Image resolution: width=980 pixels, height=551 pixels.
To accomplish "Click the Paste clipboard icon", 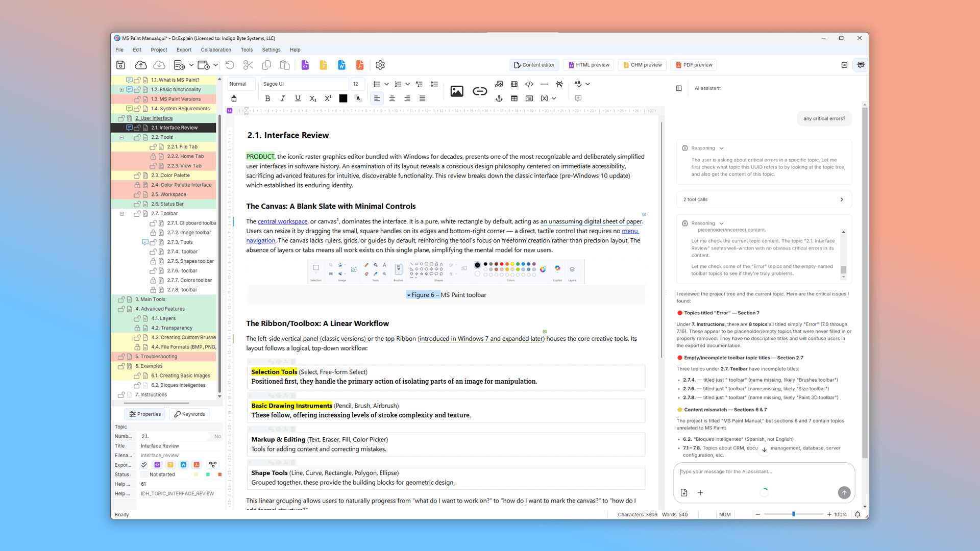I will [x=285, y=65].
